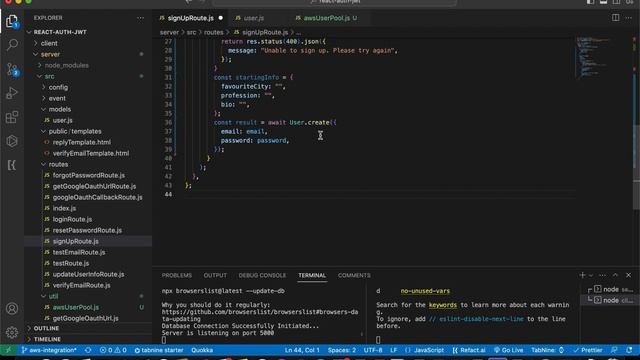Click the notifications bell in status bar

point(629,350)
